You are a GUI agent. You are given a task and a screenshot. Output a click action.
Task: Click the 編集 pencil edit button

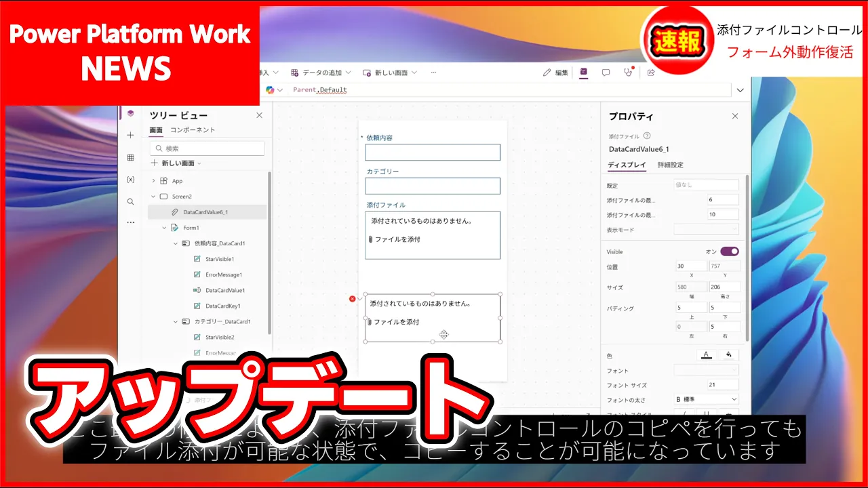pos(556,73)
